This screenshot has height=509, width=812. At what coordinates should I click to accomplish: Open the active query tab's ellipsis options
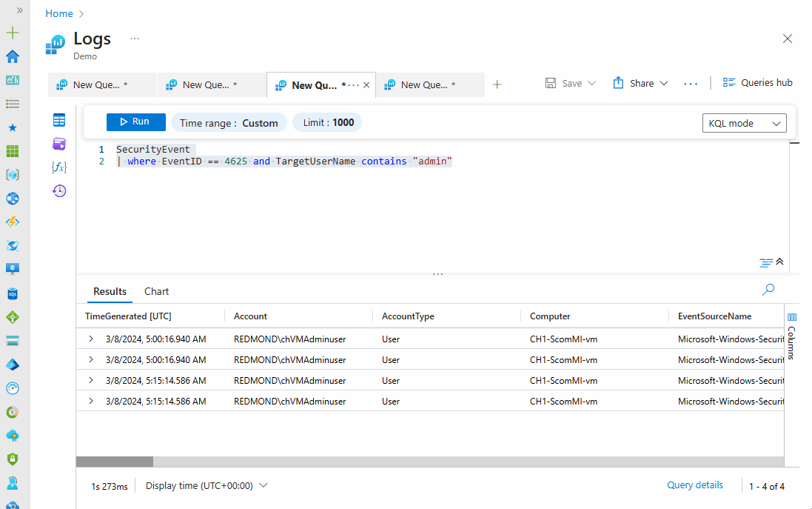click(x=353, y=85)
